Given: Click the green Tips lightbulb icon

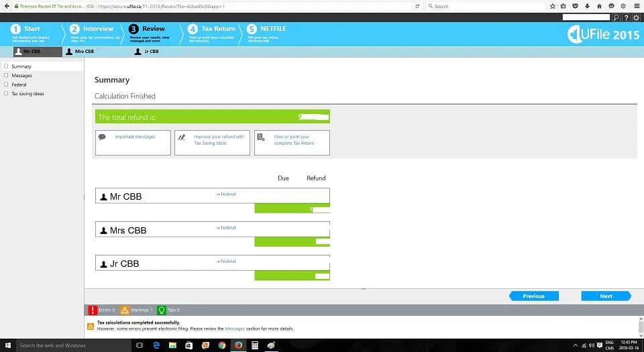Looking at the screenshot, I should [x=162, y=310].
